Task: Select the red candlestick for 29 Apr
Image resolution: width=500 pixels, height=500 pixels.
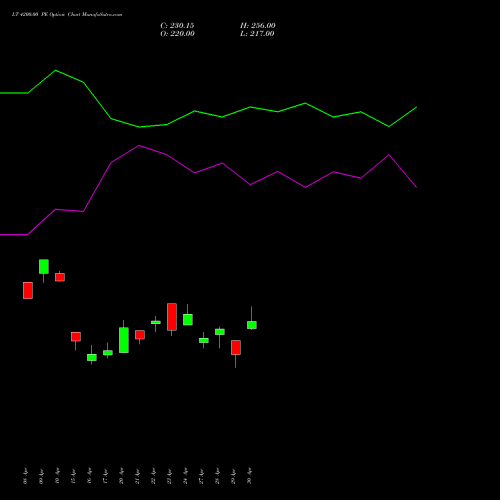Action: 236,347
